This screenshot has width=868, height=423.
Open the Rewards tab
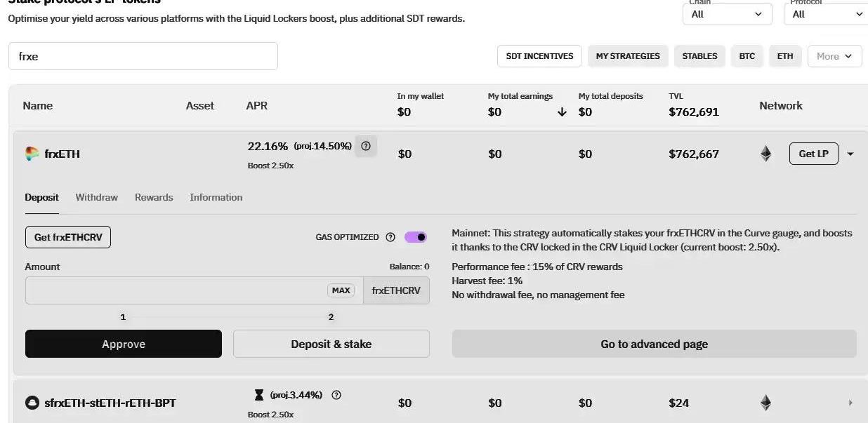click(154, 197)
